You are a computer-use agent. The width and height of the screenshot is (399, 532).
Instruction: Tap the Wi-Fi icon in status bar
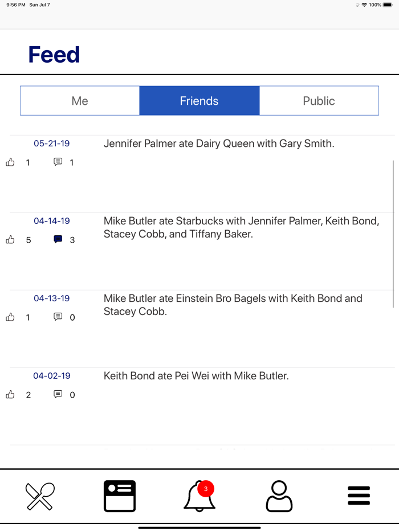364,5
